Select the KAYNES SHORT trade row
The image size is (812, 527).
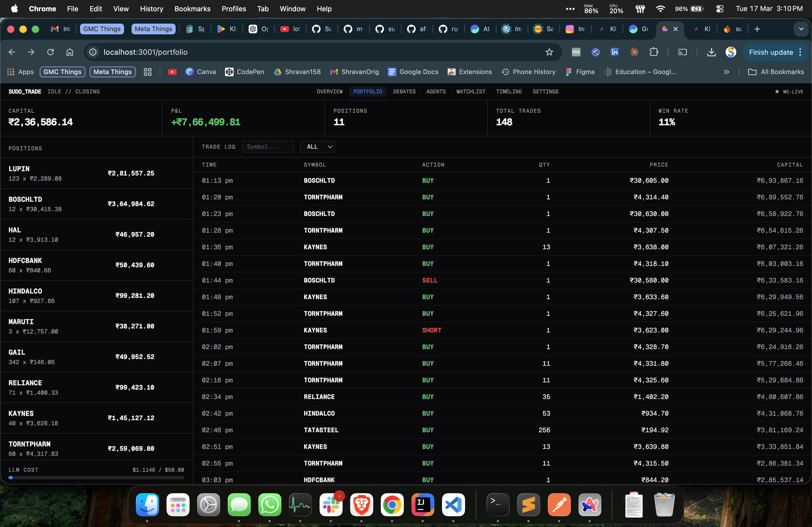(x=502, y=330)
